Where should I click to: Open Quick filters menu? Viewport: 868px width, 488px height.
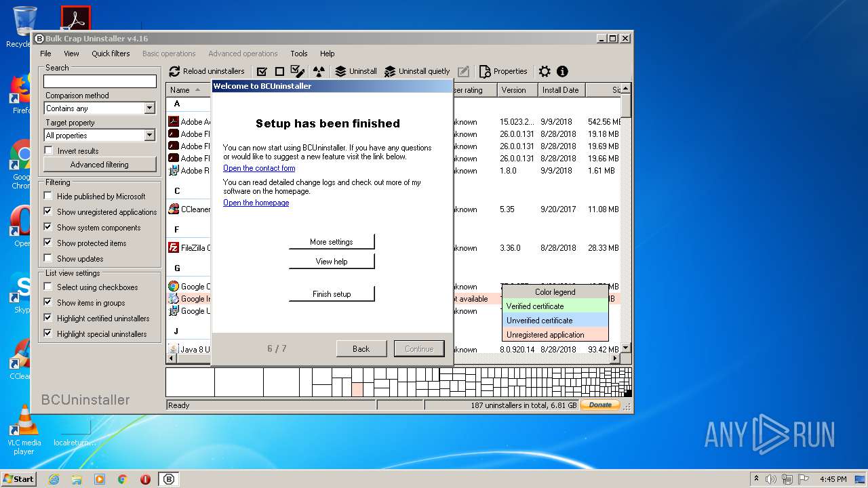(111, 54)
